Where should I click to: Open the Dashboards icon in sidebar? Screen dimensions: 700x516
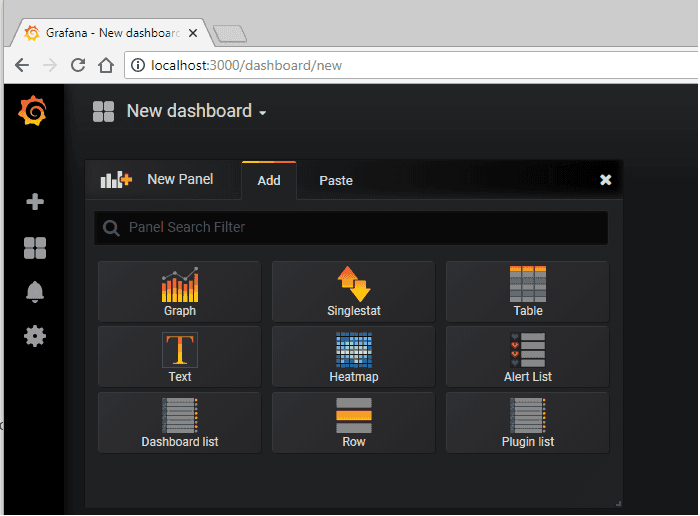pos(35,248)
